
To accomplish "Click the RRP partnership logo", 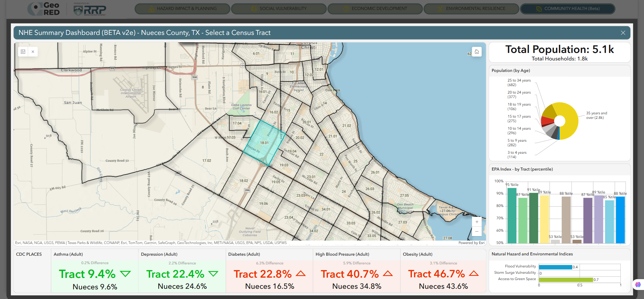I will (x=90, y=10).
